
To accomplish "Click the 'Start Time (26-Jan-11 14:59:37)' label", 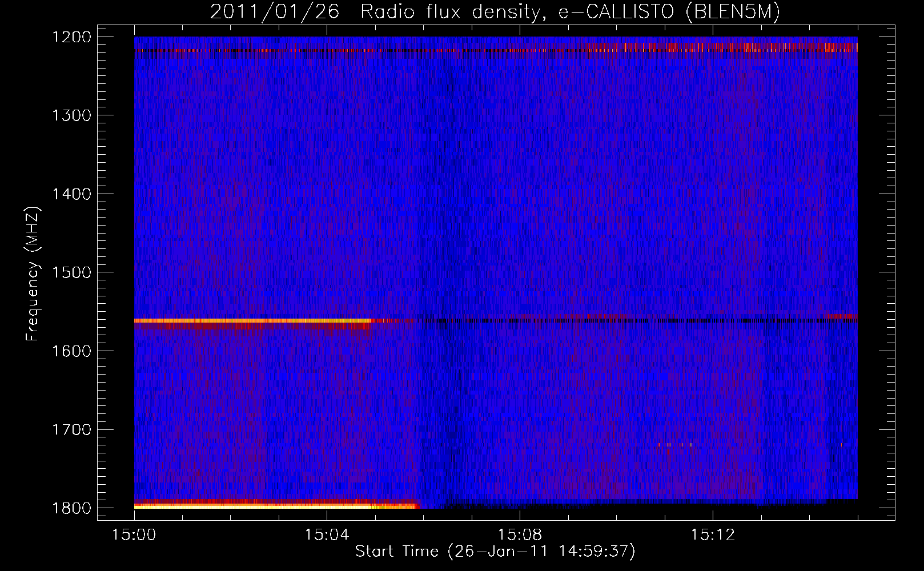I will click(495, 552).
